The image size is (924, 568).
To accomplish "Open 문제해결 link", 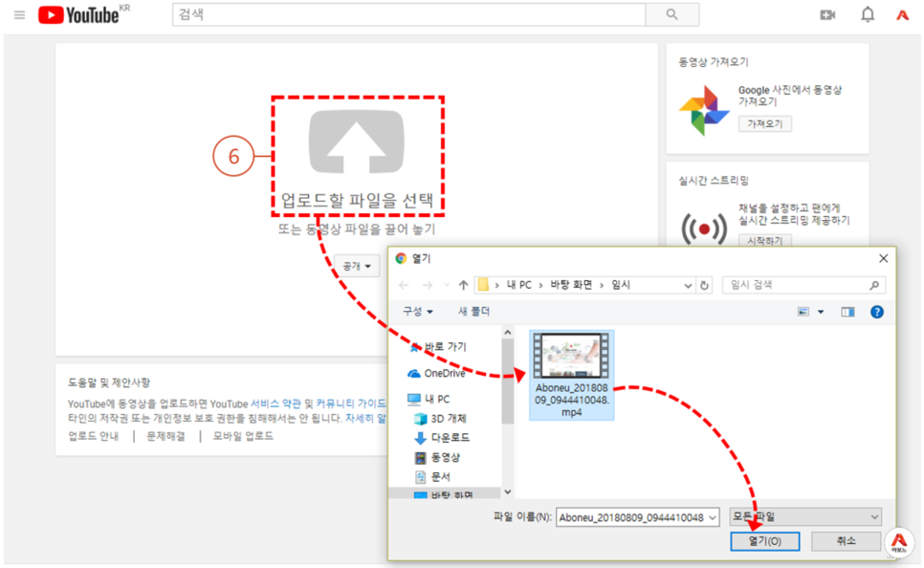I will click(x=165, y=436).
